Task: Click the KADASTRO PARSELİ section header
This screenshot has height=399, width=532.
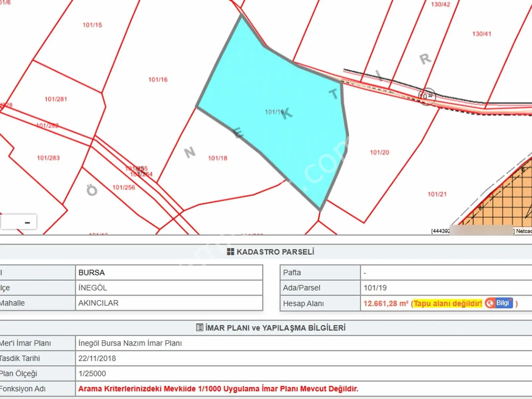Action: [x=270, y=252]
